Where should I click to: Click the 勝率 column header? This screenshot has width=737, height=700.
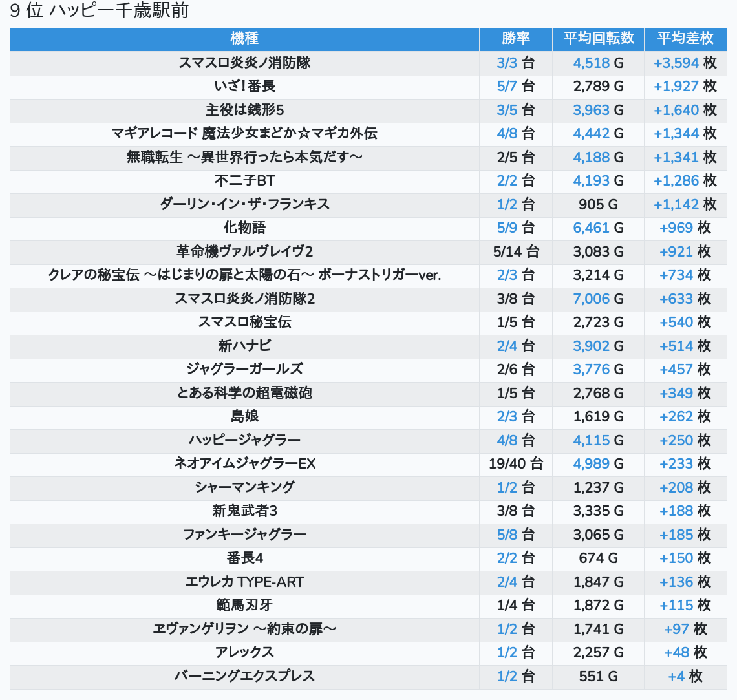coord(515,39)
